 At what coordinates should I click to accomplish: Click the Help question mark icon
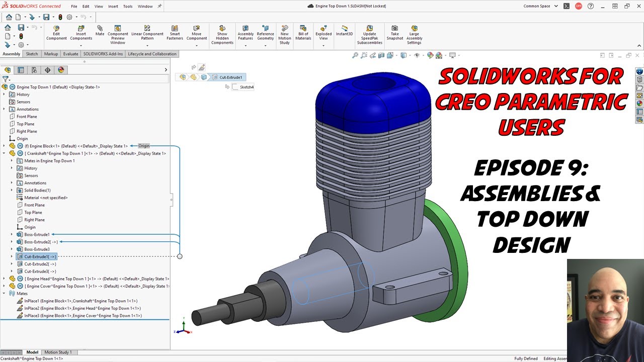coord(591,6)
